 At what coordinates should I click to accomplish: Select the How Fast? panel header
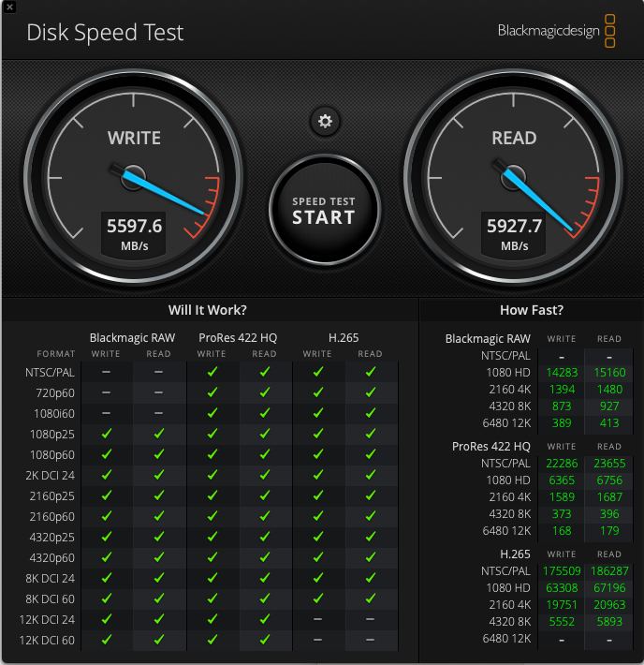click(x=532, y=310)
